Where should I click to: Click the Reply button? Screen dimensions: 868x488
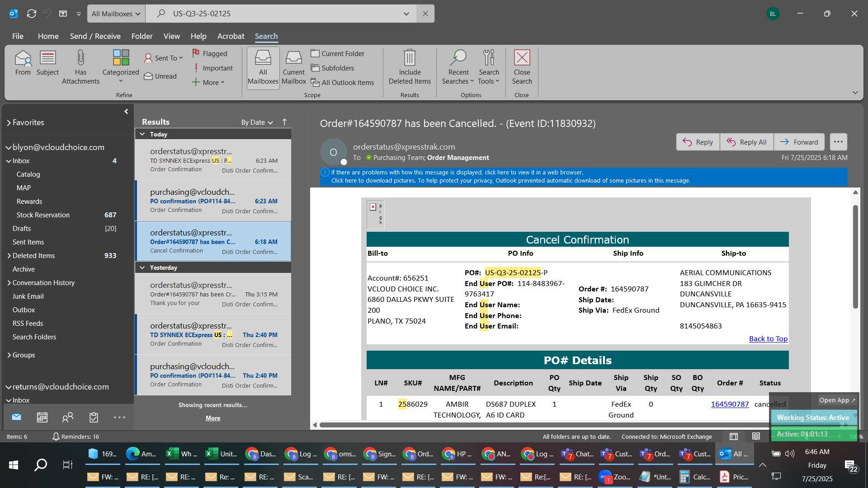point(698,142)
